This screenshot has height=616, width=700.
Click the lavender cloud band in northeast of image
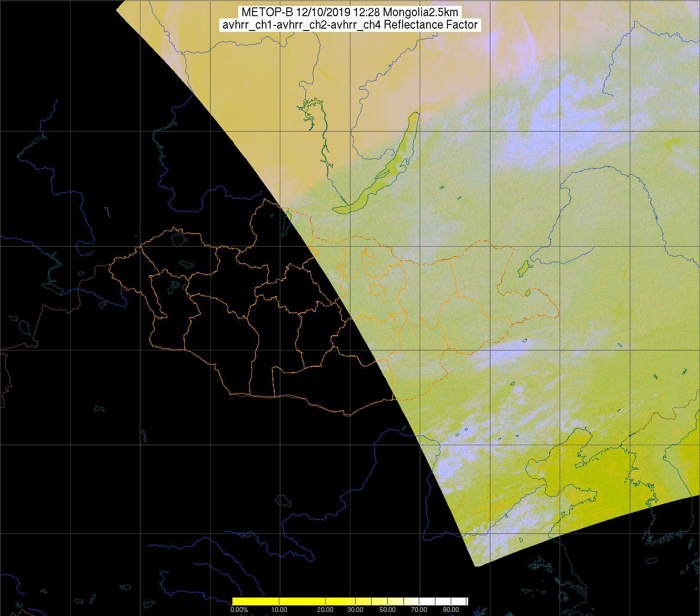pyautogui.click(x=554, y=106)
